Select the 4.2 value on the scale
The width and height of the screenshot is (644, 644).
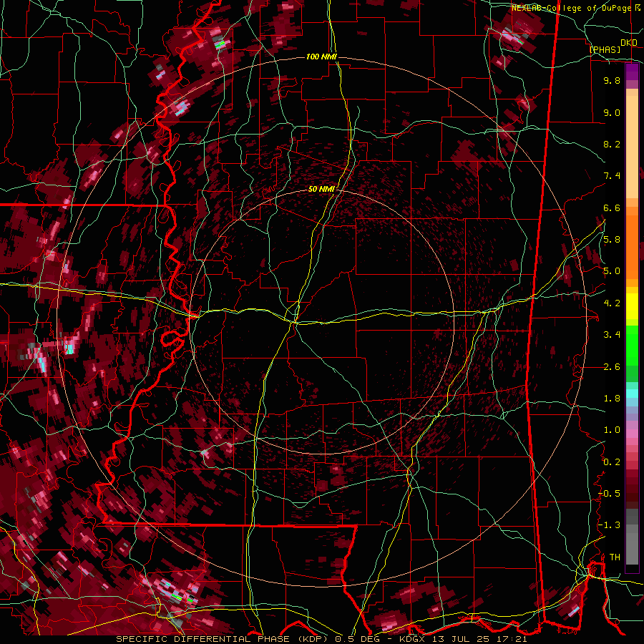612,303
